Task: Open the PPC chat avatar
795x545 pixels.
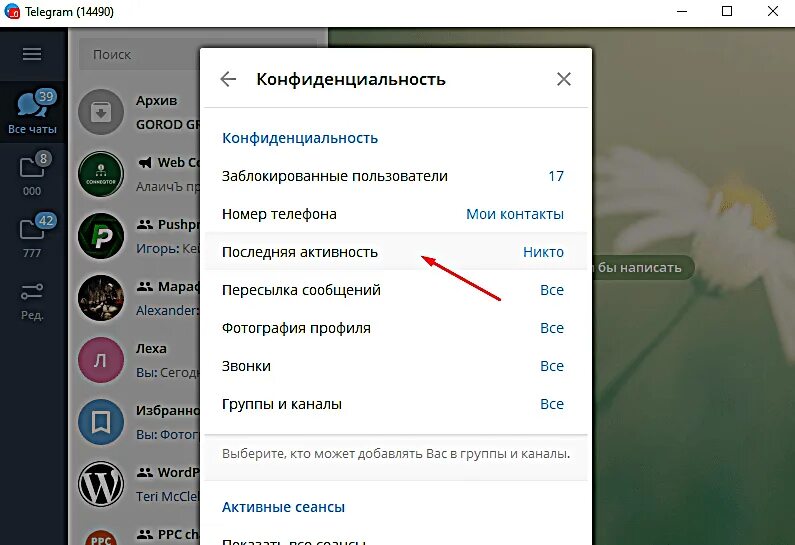Action: pyautogui.click(x=101, y=537)
